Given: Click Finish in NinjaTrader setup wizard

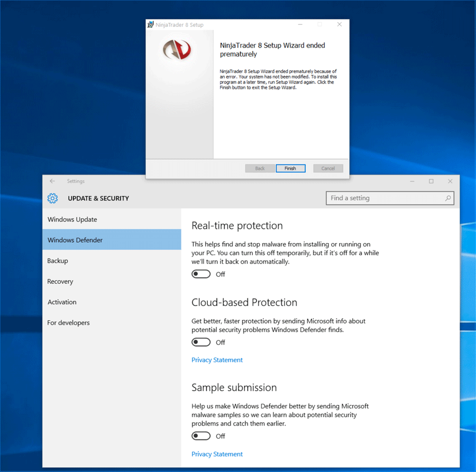Looking at the screenshot, I should 290,169.
